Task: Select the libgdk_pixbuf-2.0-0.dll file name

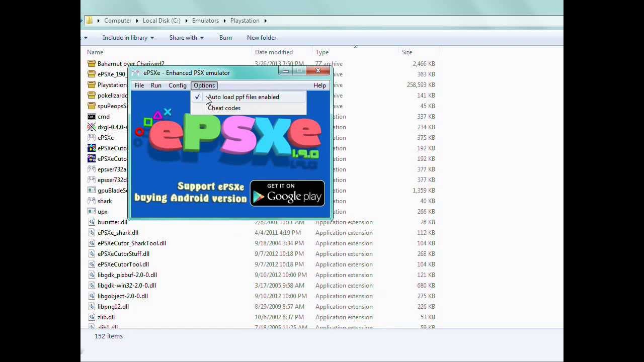Action: [127, 275]
